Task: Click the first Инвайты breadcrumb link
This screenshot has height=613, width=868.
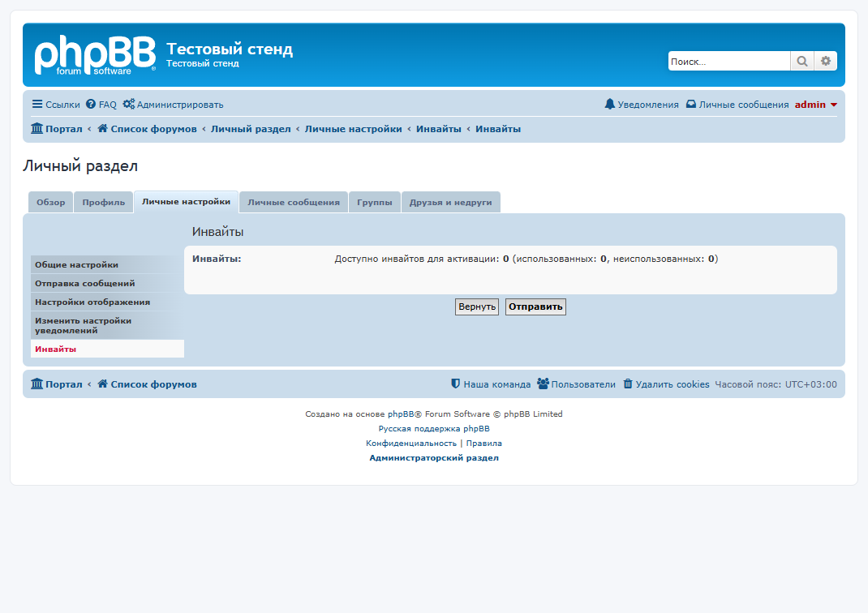Action: pos(438,129)
